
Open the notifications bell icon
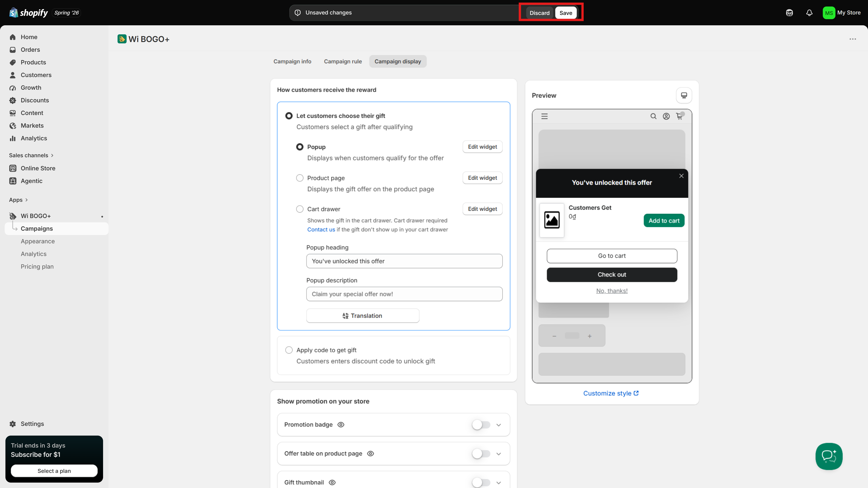pos(809,13)
